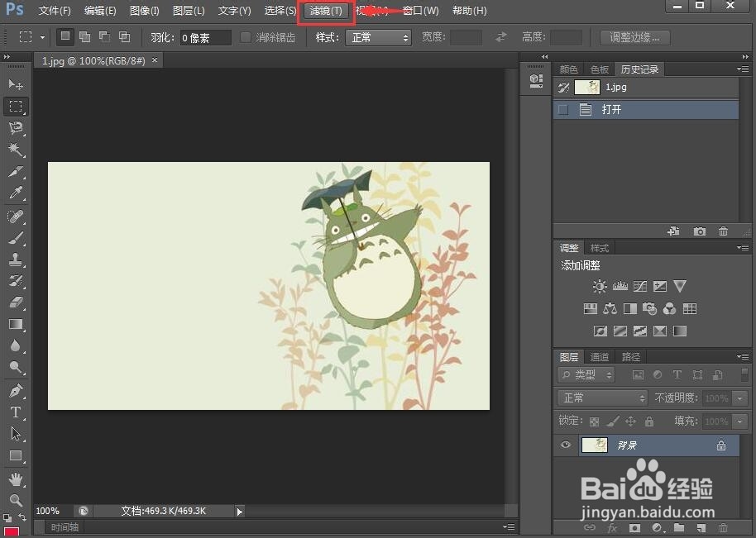This screenshot has width=756, height=538.
Task: Toggle history brush source for 1.jpg snapshot
Action: [x=563, y=88]
